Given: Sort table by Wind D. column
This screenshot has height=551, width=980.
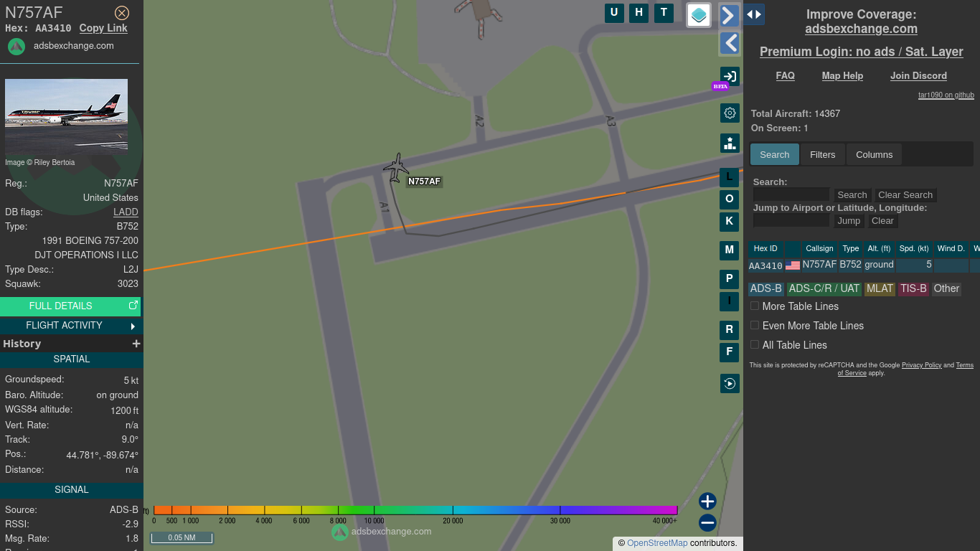Looking at the screenshot, I should 951,248.
